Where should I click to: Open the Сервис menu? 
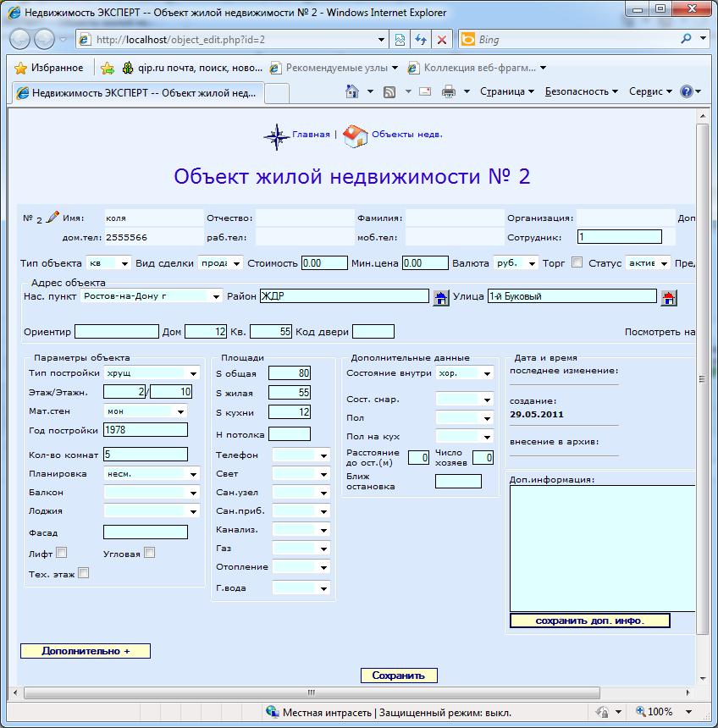[650, 91]
